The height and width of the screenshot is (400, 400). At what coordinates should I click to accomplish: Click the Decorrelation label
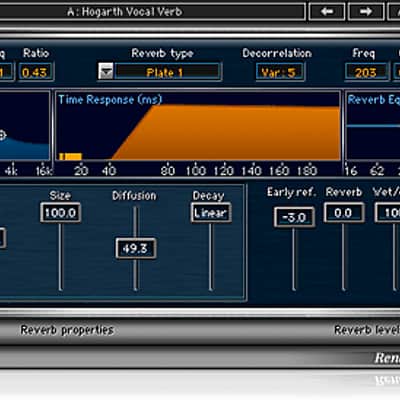(x=277, y=53)
